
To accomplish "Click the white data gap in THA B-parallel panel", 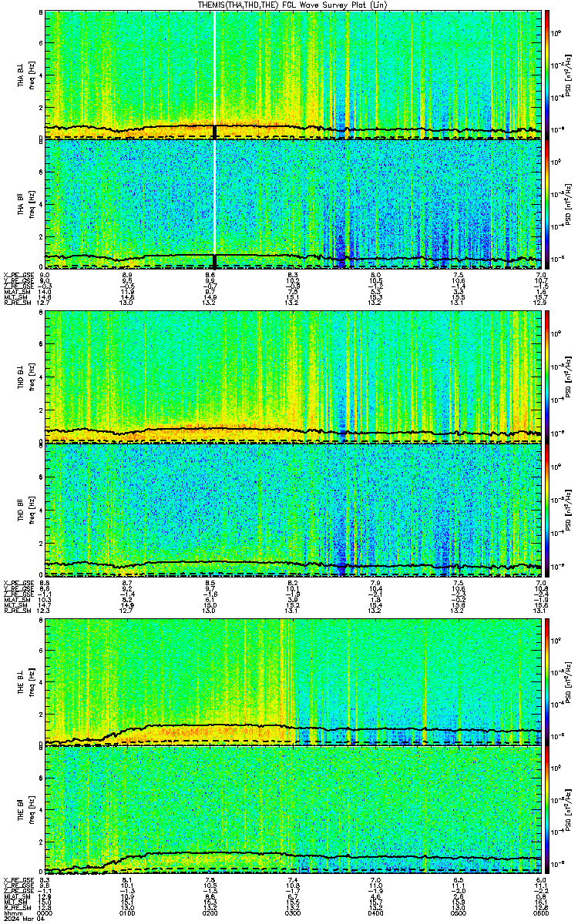I will 214,197.
